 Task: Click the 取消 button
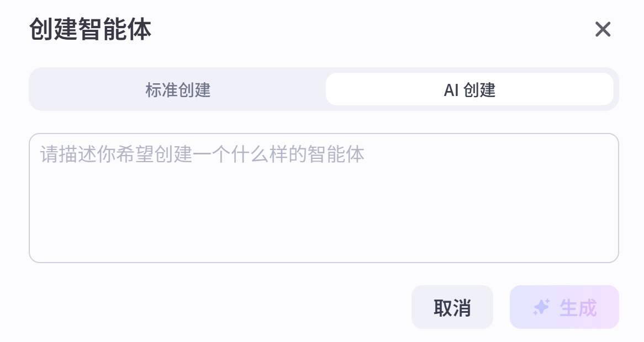coord(452,307)
